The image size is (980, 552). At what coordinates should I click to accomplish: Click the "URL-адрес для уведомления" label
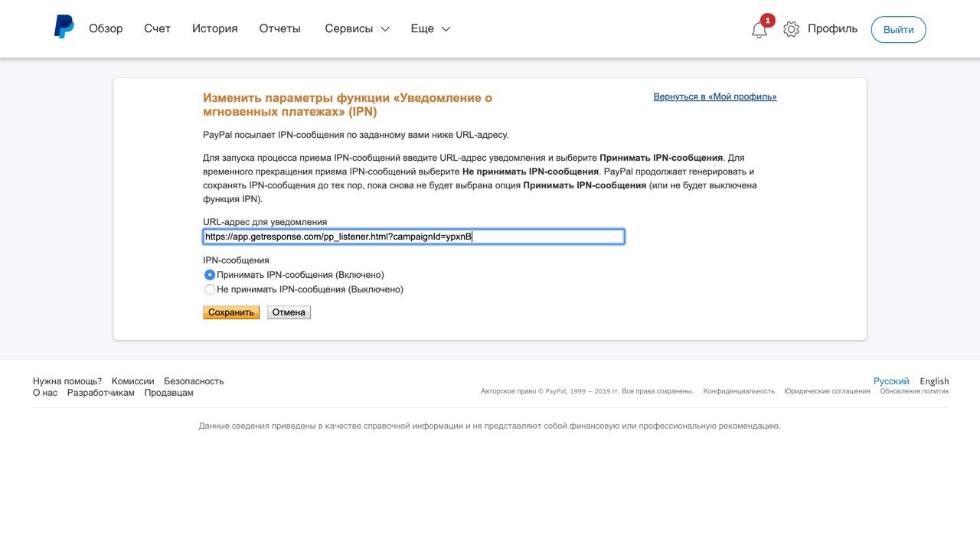265,222
